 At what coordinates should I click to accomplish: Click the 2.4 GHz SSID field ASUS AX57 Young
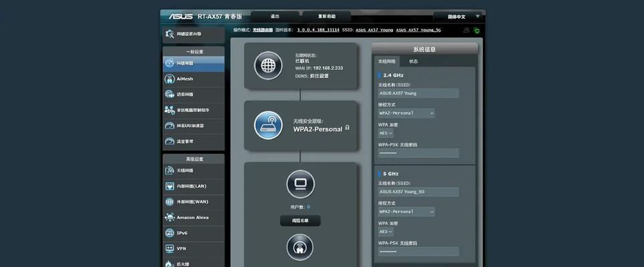pos(418,93)
